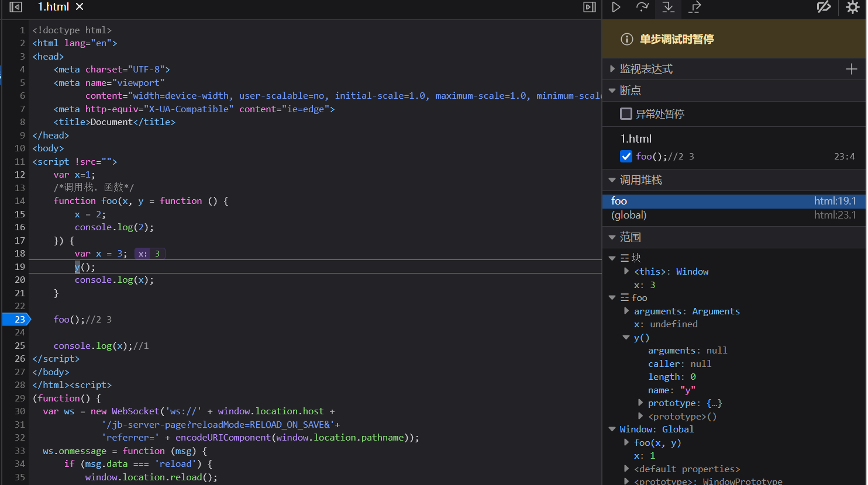Expand the 监视表达式 section
This screenshot has width=868, height=485.
coord(612,69)
